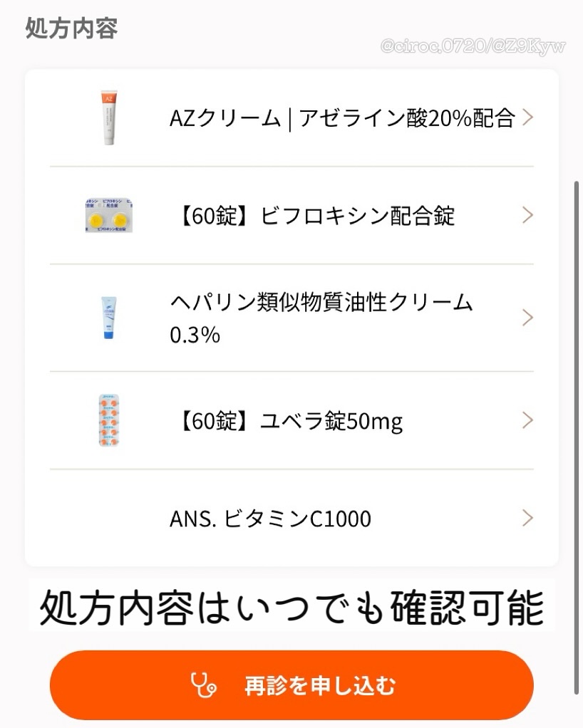Open AZクリーム アゼライン酸20%配合 details
Screen dimensions: 583x728
click(x=341, y=118)
